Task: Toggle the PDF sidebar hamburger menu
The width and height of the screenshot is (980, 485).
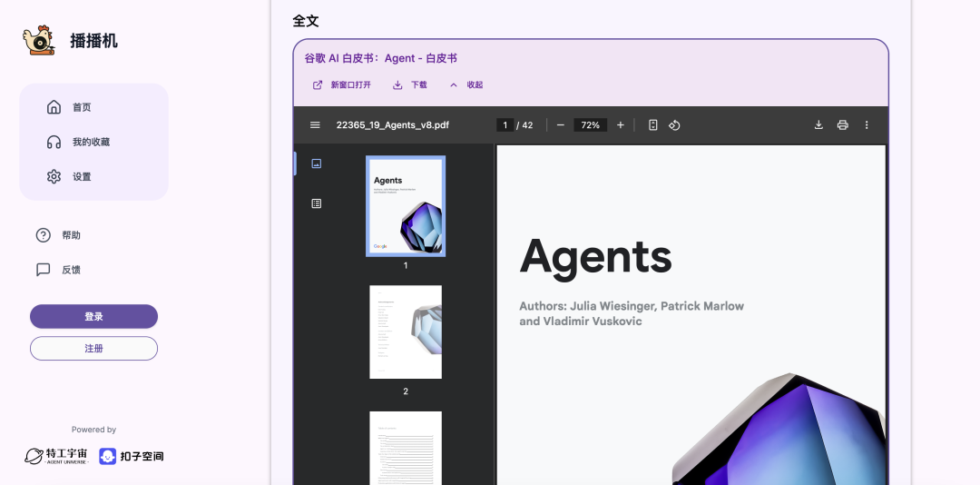Action: click(315, 125)
